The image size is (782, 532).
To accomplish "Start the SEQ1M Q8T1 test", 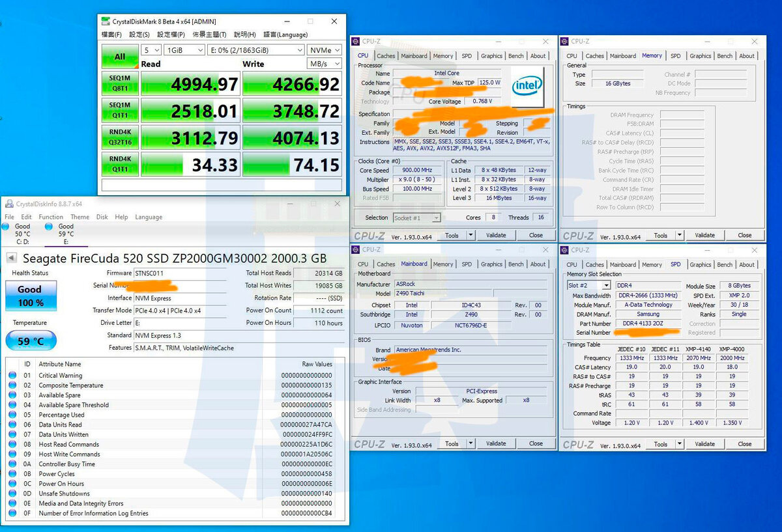I will pos(120,83).
